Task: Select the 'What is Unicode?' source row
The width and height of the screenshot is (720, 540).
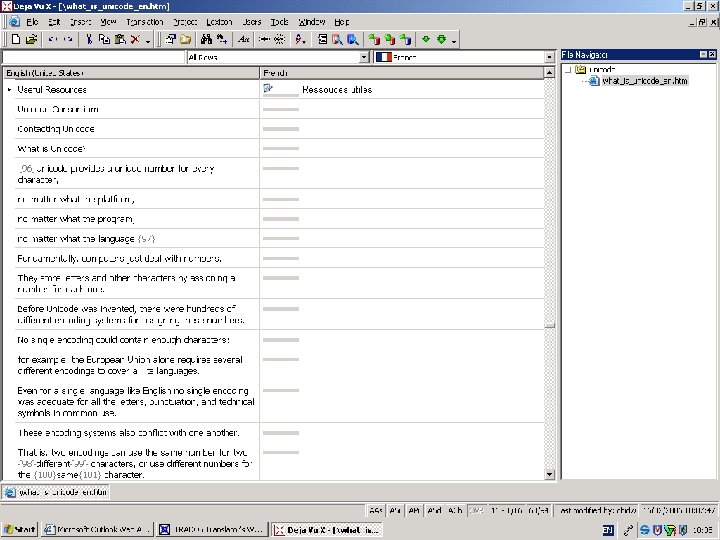Action: pyautogui.click(x=137, y=149)
